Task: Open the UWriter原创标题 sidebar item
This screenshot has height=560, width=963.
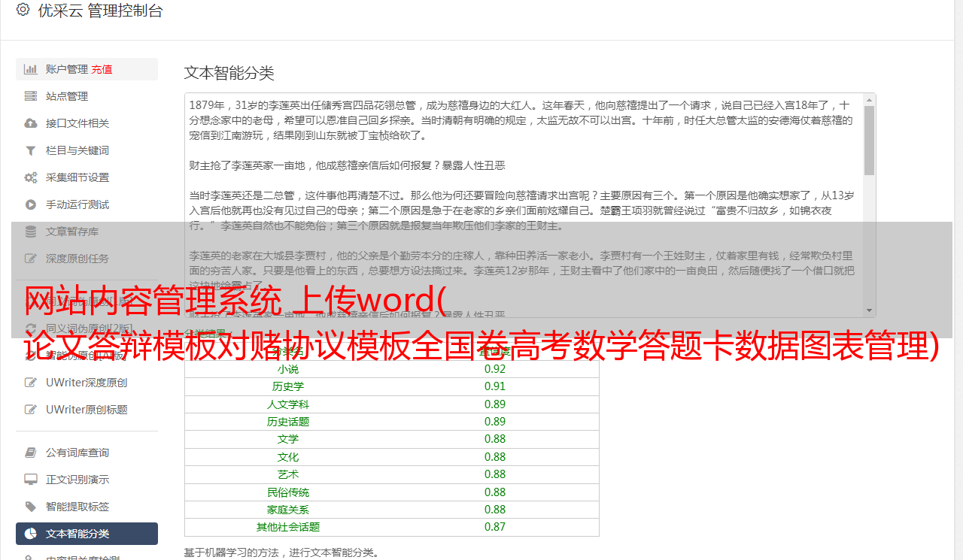Action: [x=87, y=410]
